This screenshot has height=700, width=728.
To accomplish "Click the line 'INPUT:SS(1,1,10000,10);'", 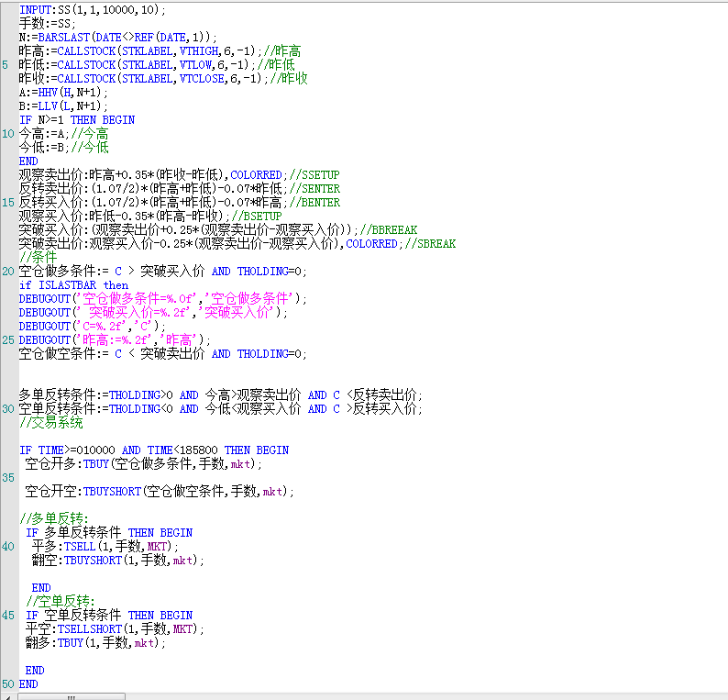I will click(x=92, y=10).
